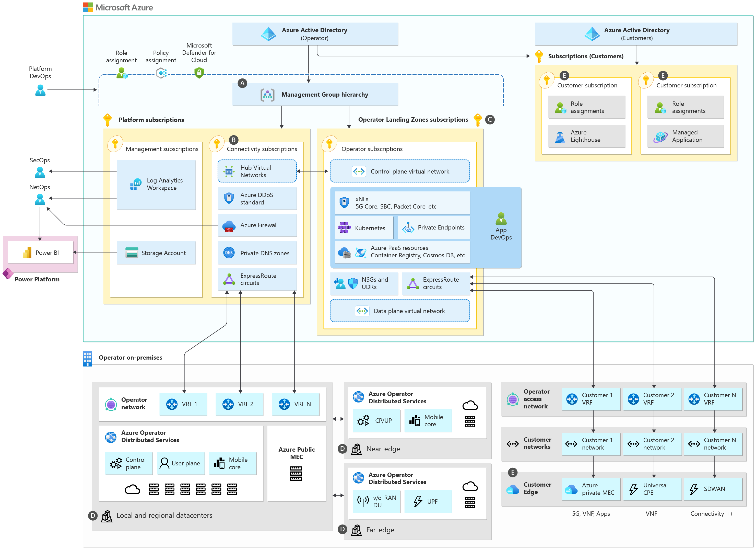Click the Microsoft Defender for Cloud shield
756x550 pixels.
199,72
